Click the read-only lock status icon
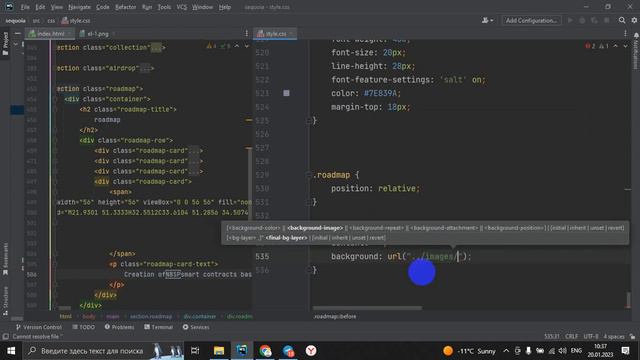Viewport: 640px width, 360px height. pyautogui.click(x=632, y=337)
